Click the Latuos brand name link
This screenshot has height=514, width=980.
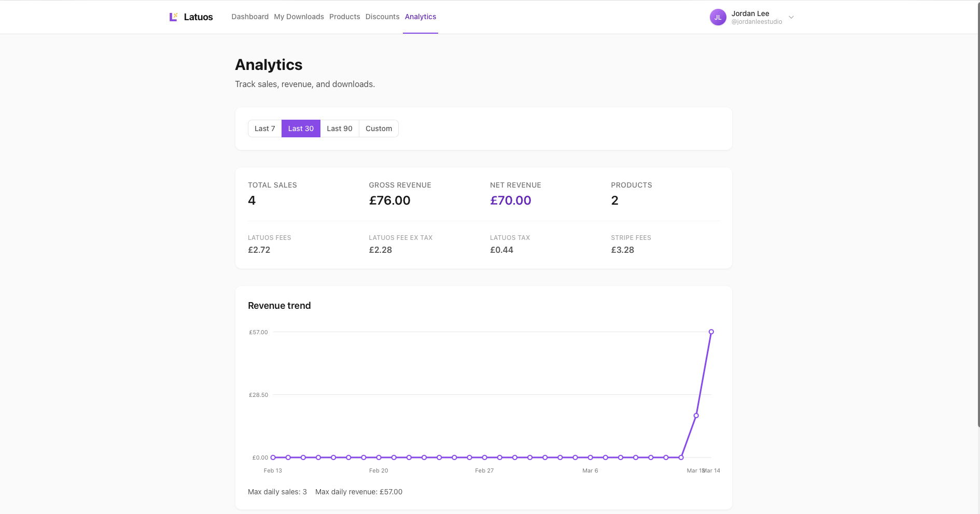198,17
